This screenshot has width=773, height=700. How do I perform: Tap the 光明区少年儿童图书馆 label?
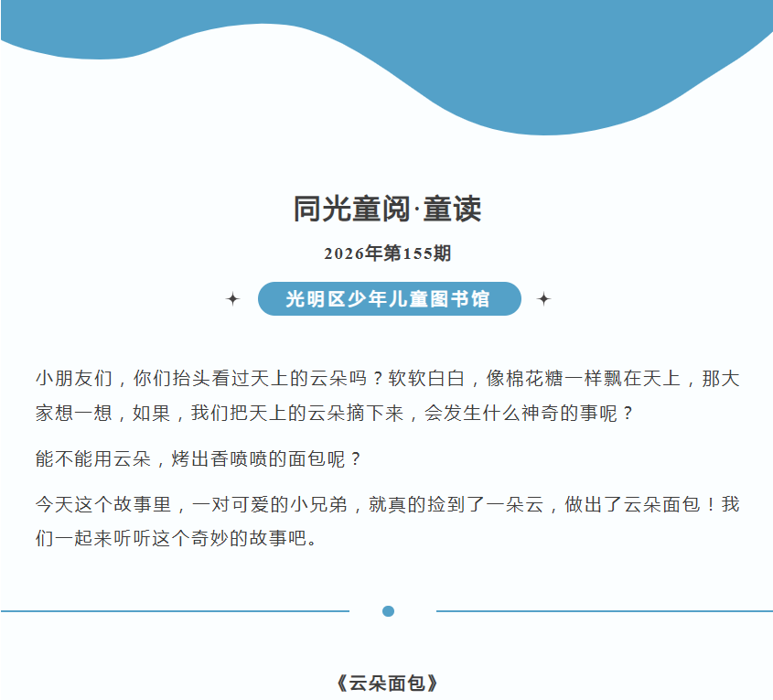(389, 298)
